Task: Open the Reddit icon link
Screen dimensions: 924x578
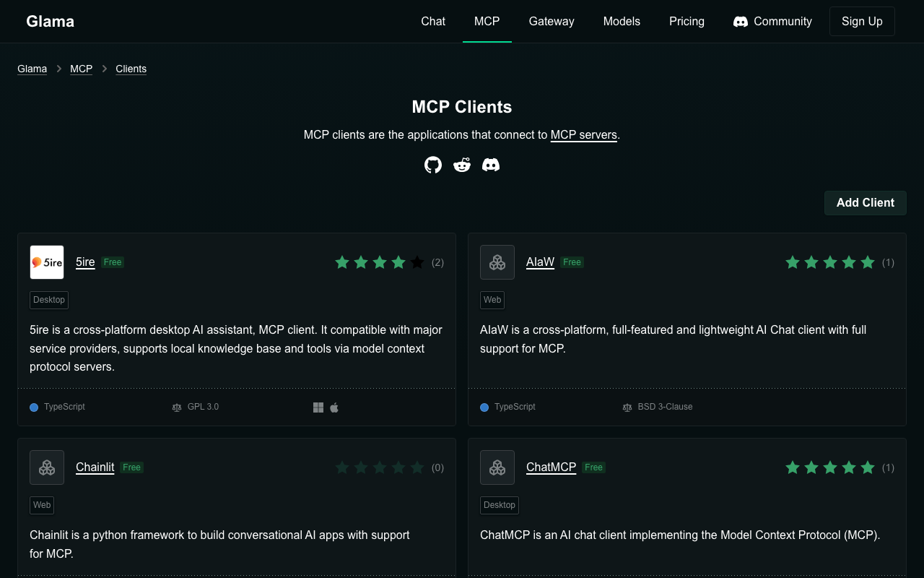Action: pos(462,165)
